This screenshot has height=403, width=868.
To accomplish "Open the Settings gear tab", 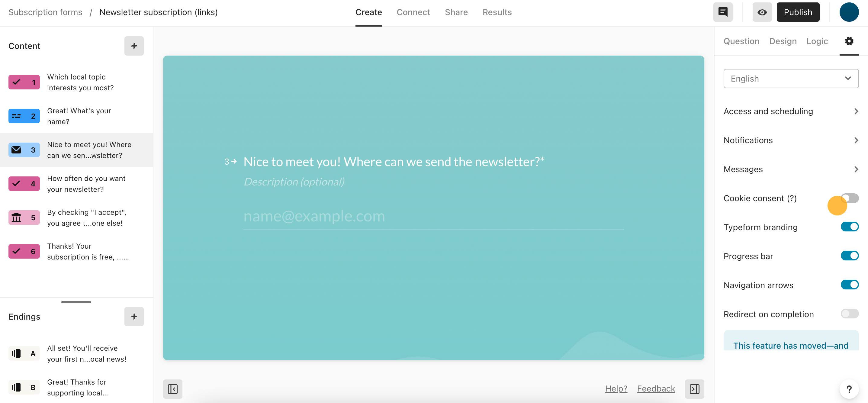I will pyautogui.click(x=849, y=41).
